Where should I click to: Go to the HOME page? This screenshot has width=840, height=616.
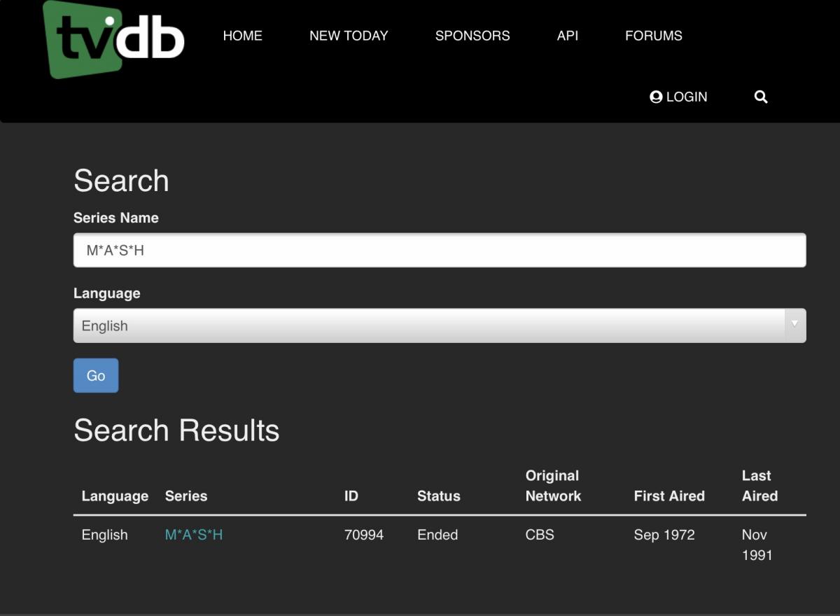[242, 36]
